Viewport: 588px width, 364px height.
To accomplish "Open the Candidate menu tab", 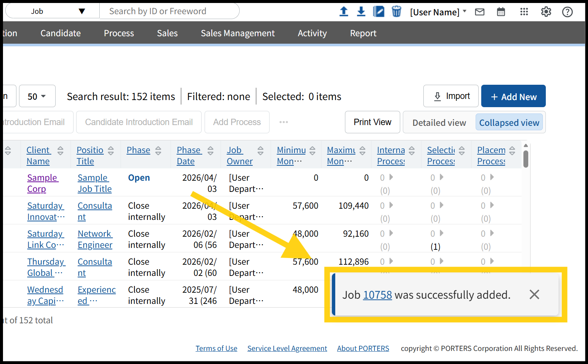I will 60,33.
